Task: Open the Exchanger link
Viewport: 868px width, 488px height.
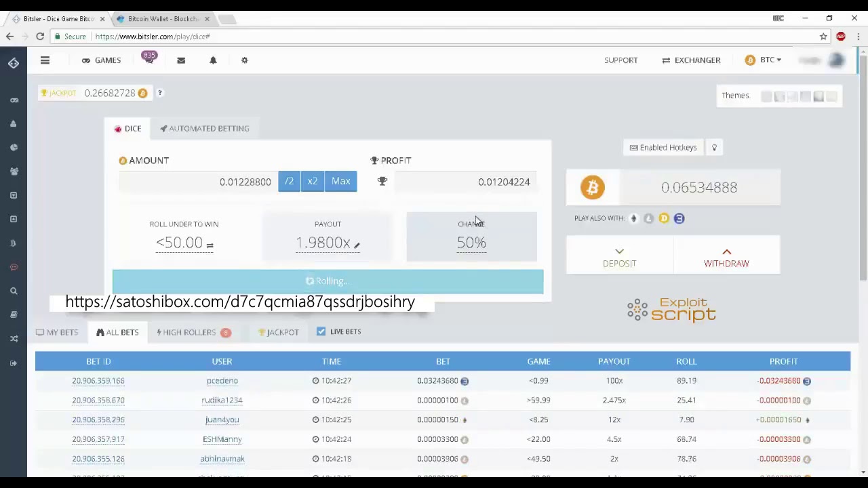Action: (x=691, y=60)
